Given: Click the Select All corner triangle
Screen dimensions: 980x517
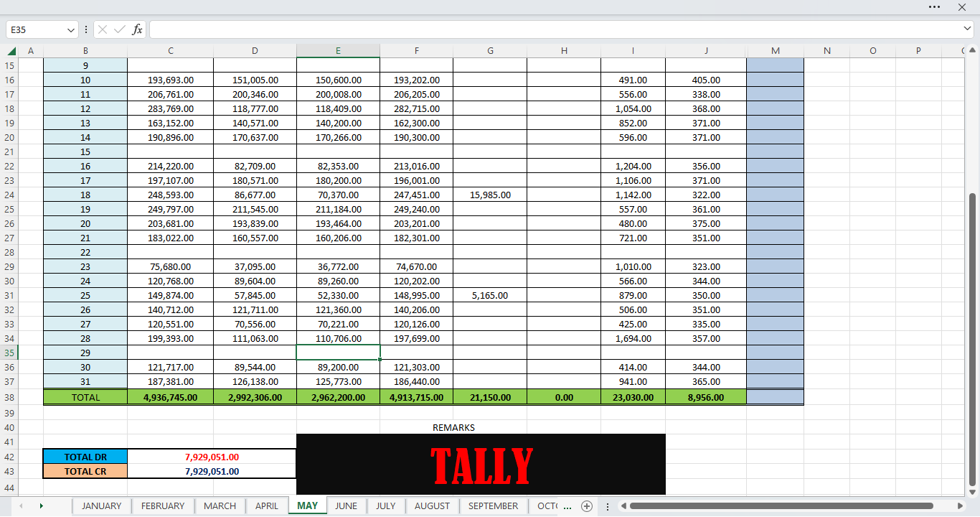Looking at the screenshot, I should [11, 51].
